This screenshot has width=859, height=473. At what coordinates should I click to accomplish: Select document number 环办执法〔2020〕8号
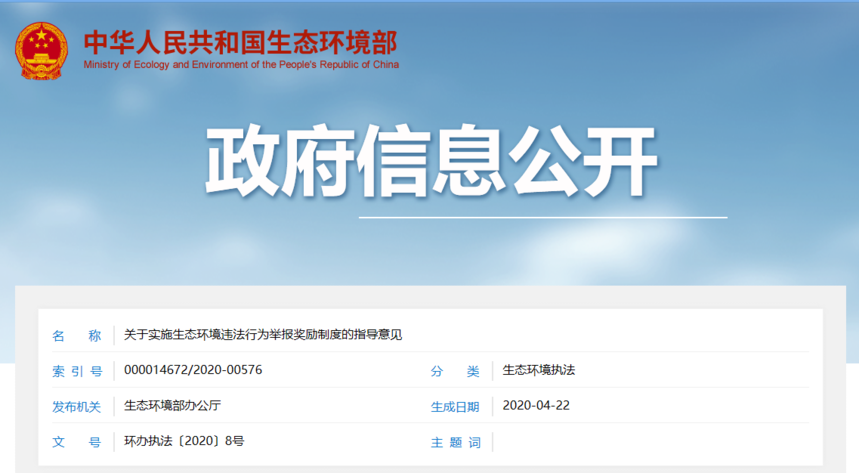pos(184,441)
